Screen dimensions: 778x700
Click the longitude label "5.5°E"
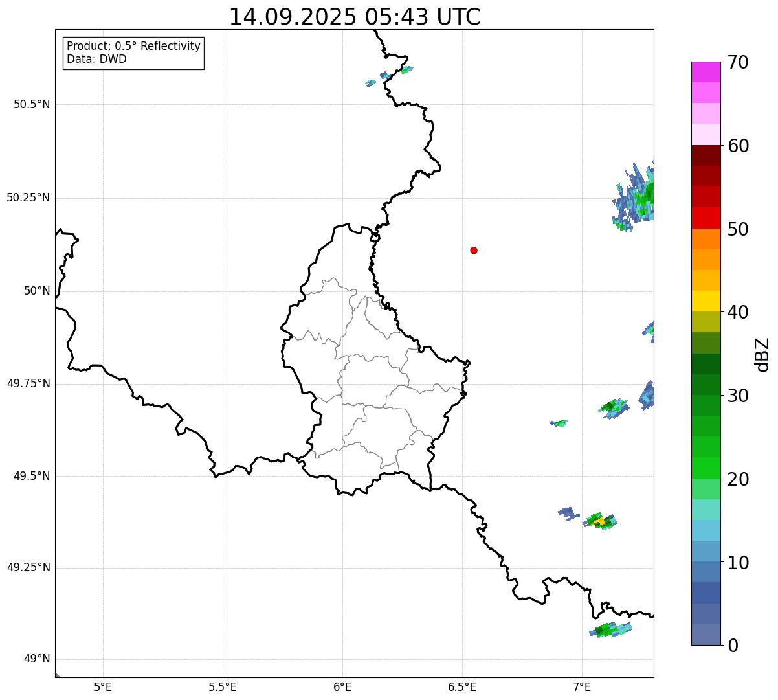click(223, 686)
